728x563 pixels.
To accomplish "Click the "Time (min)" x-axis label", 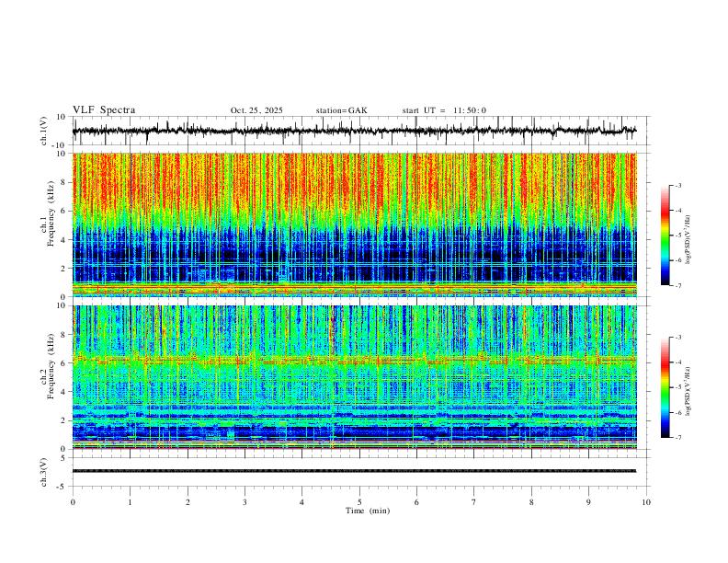I will click(368, 511).
